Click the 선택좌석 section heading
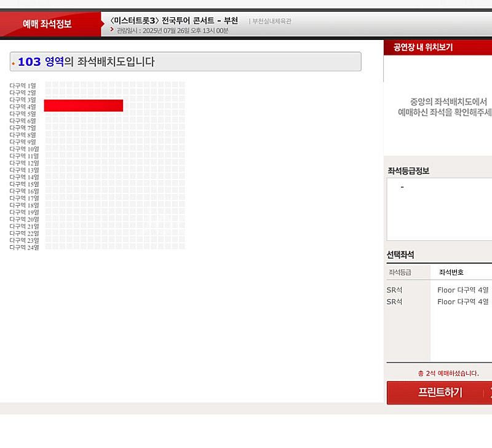Image resolution: width=492 pixels, height=448 pixels. coord(400,255)
